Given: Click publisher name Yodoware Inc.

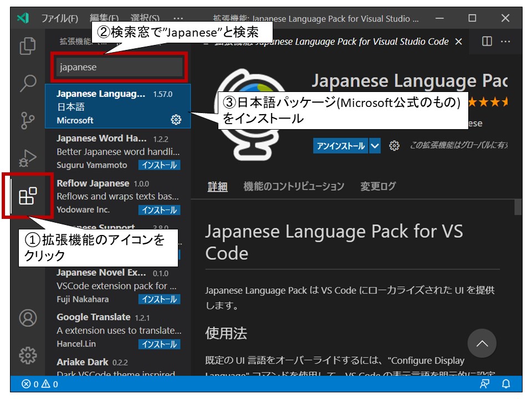Looking at the screenshot, I should click(x=83, y=209).
